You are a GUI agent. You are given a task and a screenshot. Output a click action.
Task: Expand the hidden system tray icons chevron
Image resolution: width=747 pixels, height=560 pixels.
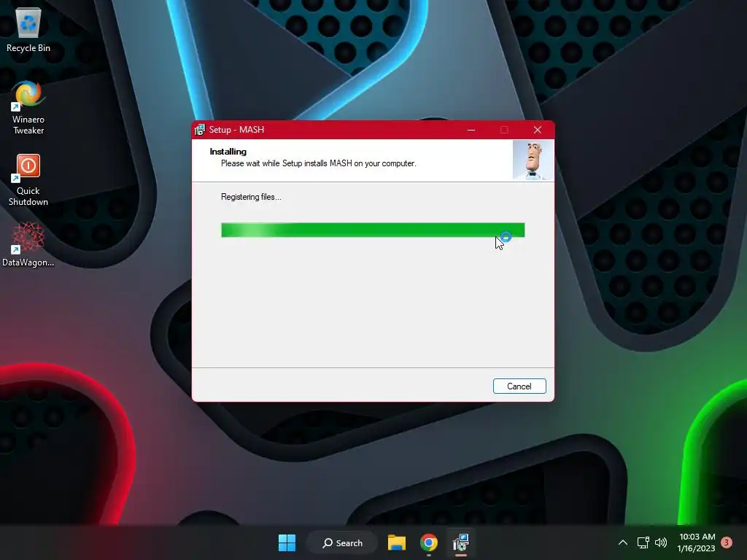[x=623, y=542]
